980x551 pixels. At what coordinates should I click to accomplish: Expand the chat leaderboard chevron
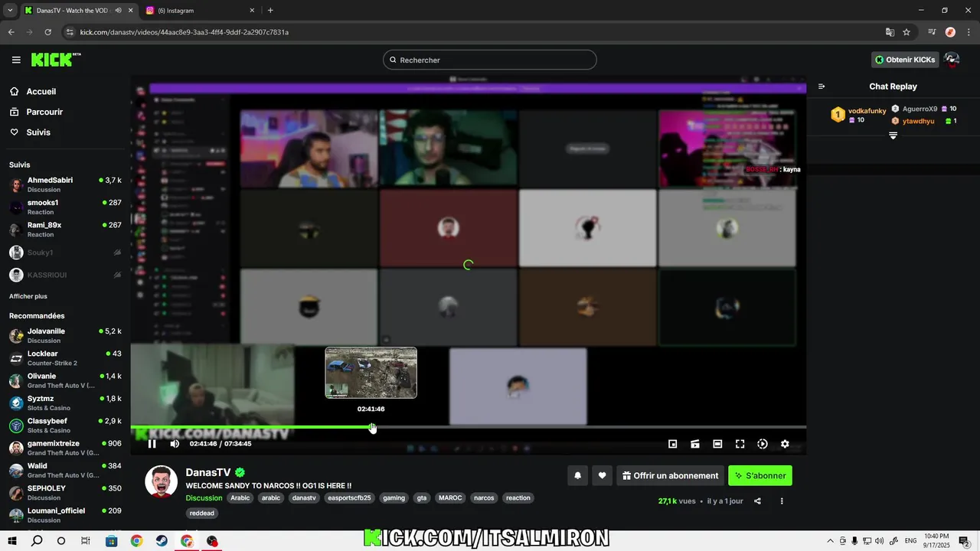click(893, 135)
